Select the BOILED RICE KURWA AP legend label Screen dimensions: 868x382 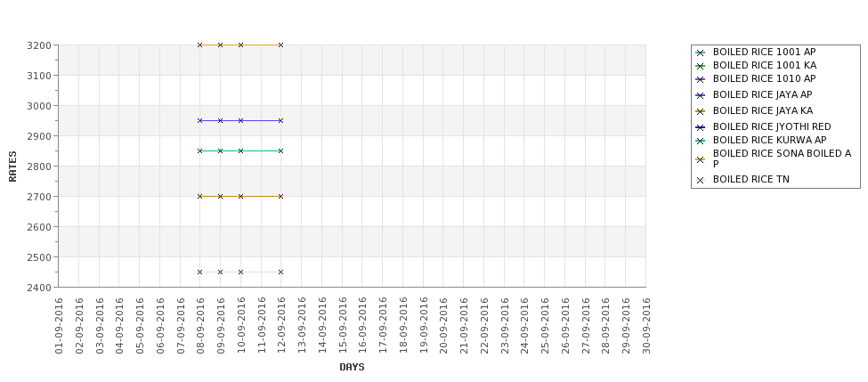[x=769, y=140]
